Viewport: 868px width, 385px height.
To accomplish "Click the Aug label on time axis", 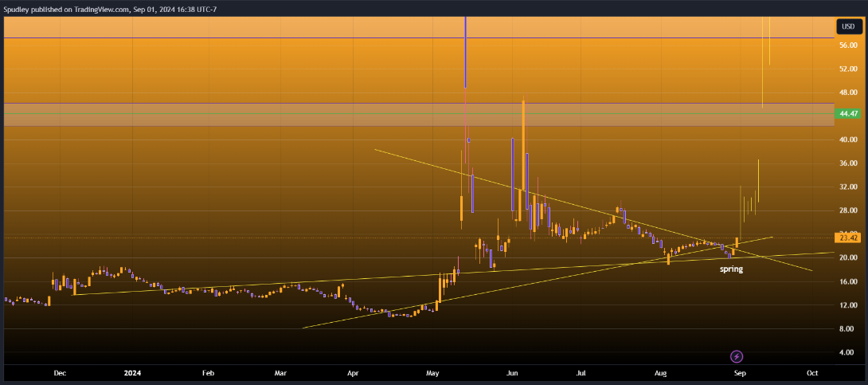I will click(660, 373).
